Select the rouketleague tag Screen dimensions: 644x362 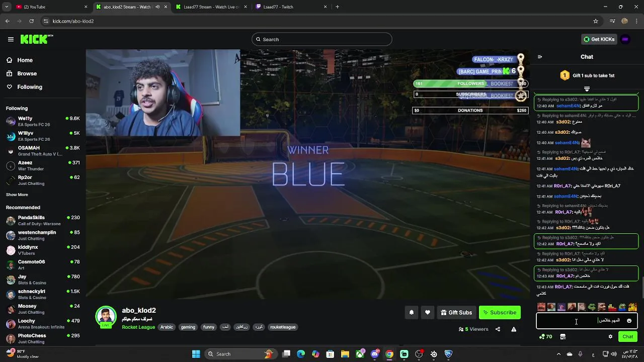(x=283, y=327)
